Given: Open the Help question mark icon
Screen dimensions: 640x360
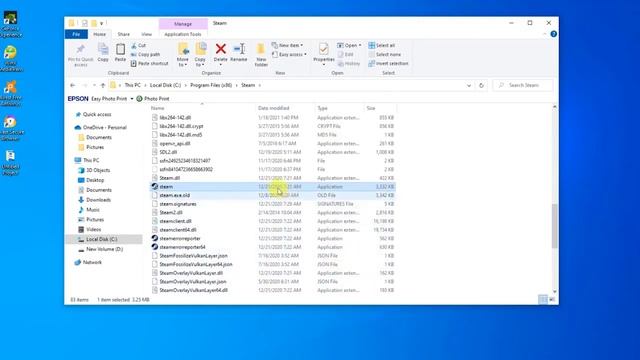Looking at the screenshot, I should pos(553,34).
